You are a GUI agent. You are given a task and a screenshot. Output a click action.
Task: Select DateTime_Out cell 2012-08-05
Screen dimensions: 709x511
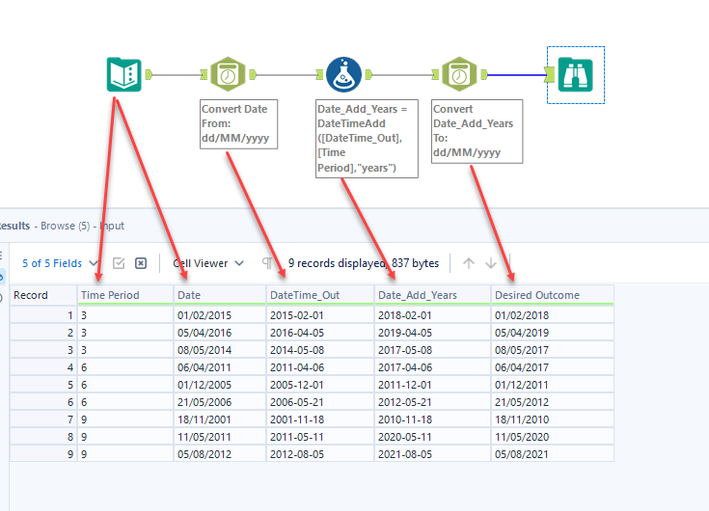click(320, 454)
